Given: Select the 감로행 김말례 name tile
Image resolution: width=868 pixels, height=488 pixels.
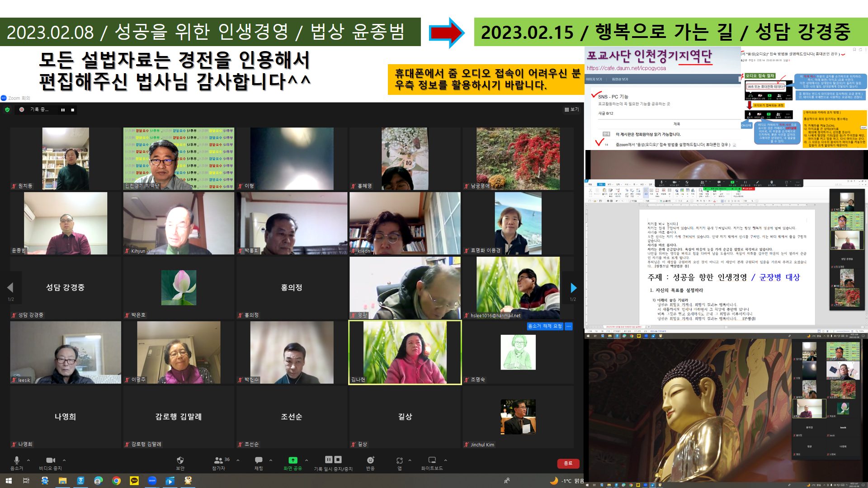Looking at the screenshot, I should coord(179,417).
